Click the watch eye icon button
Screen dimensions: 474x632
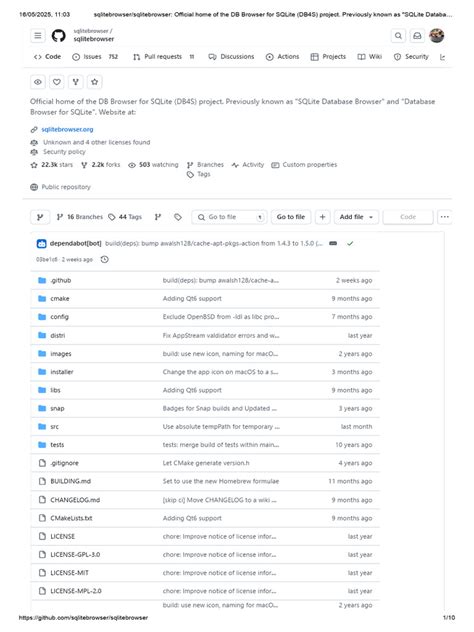37,82
